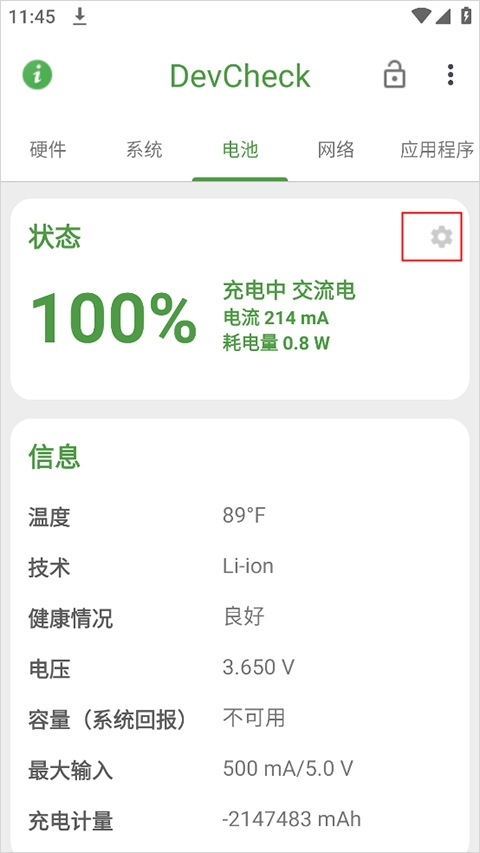Tap the Wi-Fi signal status icon

[x=421, y=16]
